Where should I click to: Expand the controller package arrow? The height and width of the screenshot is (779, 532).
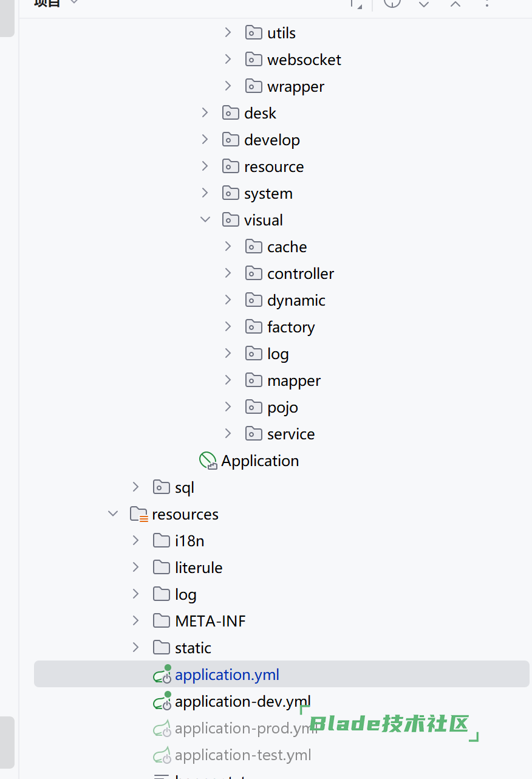(x=228, y=273)
